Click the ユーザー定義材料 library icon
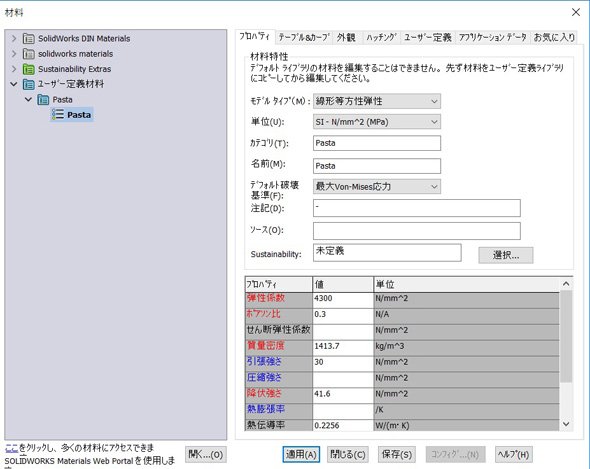The image size is (590, 469). 29,84
